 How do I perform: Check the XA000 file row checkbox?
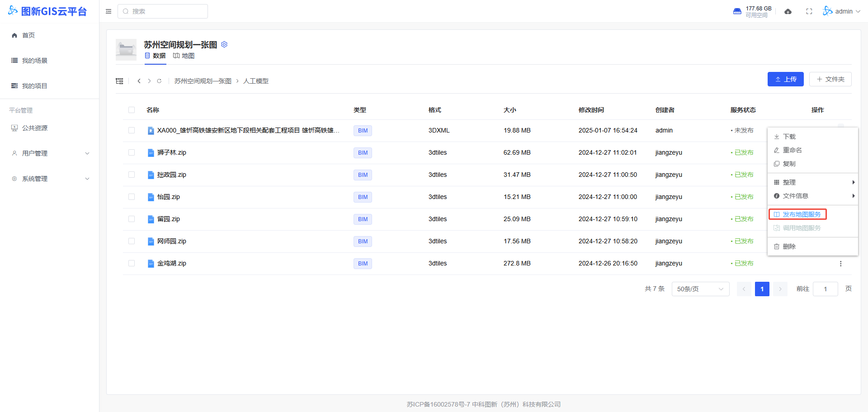[132, 130]
